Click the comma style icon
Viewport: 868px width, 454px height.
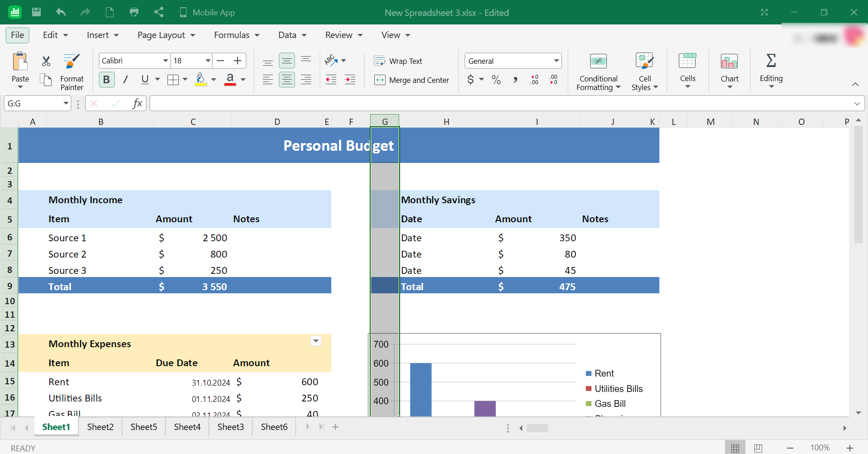coord(515,80)
